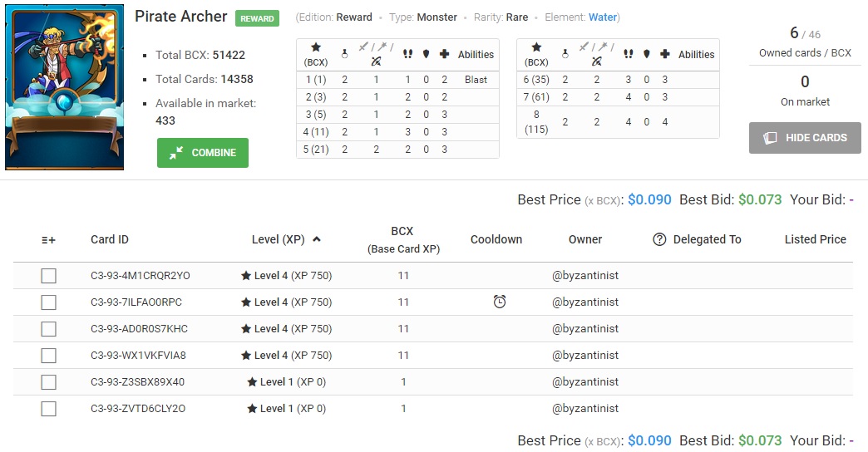Screen dimensions: 868x452
Task: Check the box for card C3-93-4M1CRQR2YO
Action: point(49,276)
